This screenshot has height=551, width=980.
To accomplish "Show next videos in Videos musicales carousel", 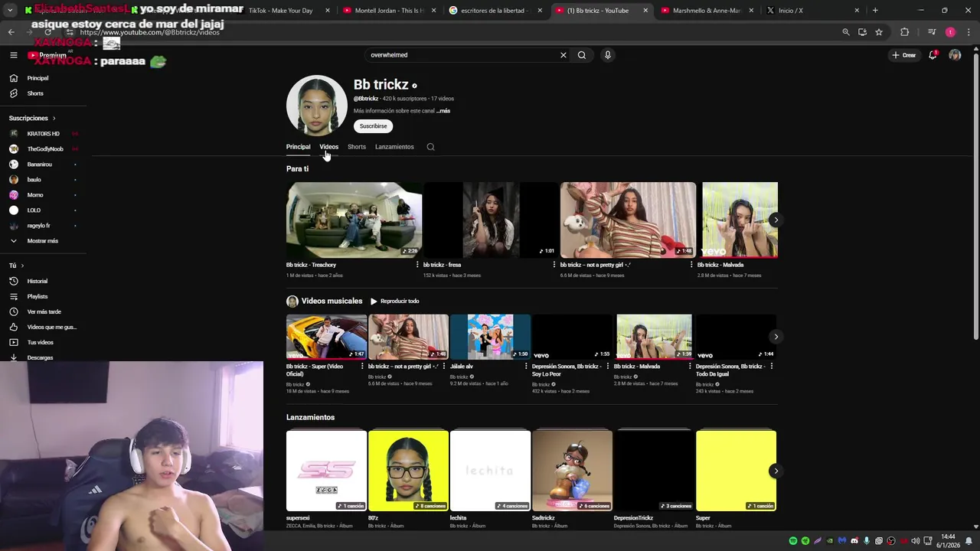I will (776, 337).
